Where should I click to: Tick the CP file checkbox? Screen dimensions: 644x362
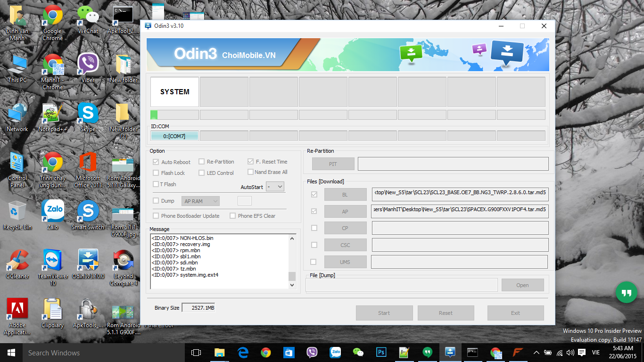pyautogui.click(x=314, y=228)
